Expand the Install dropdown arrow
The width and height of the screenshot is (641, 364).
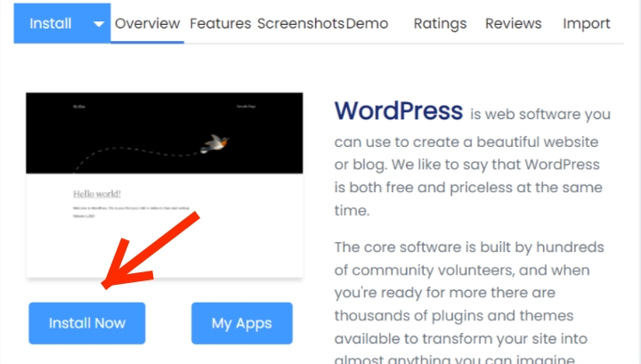[99, 24]
